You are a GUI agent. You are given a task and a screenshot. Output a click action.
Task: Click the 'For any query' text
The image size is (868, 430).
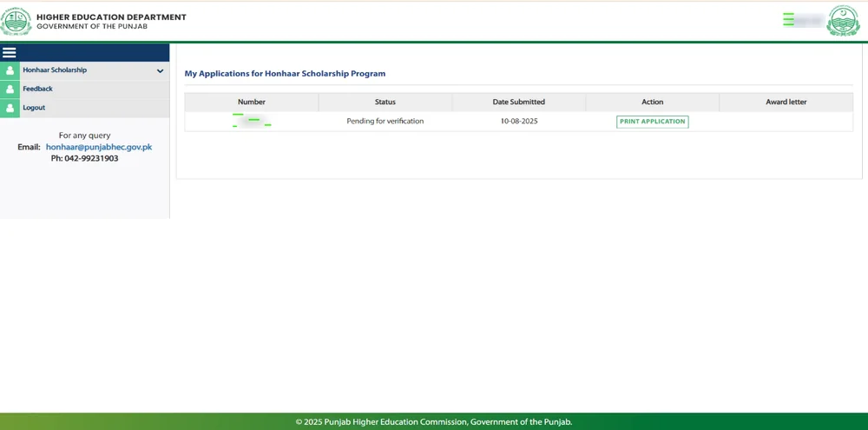(85, 136)
